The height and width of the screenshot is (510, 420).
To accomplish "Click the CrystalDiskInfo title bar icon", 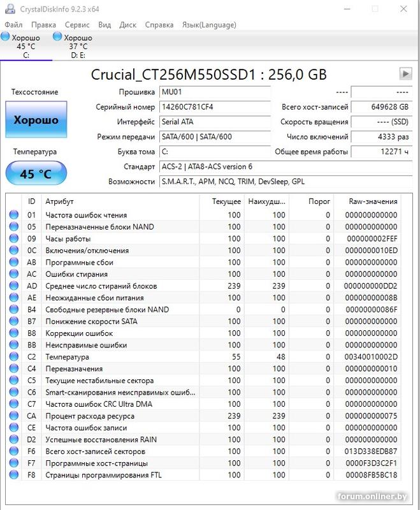I will (x=10, y=9).
